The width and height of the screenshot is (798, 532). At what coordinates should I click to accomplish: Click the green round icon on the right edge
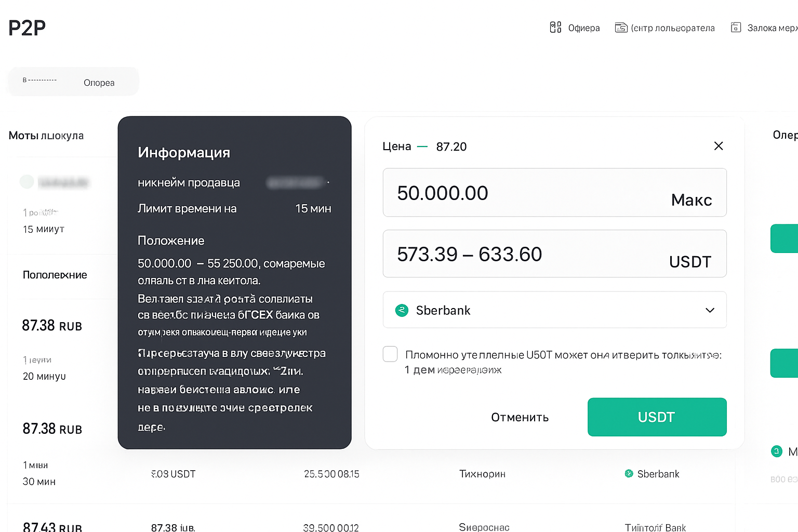(777, 451)
